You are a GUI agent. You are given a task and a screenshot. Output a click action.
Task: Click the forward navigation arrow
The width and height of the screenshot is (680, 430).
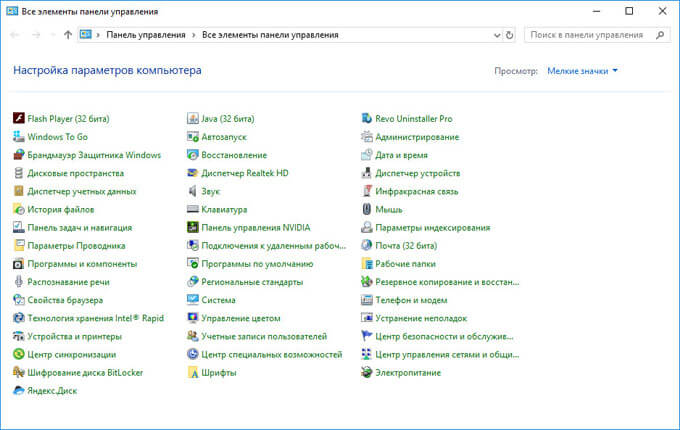pos(36,35)
